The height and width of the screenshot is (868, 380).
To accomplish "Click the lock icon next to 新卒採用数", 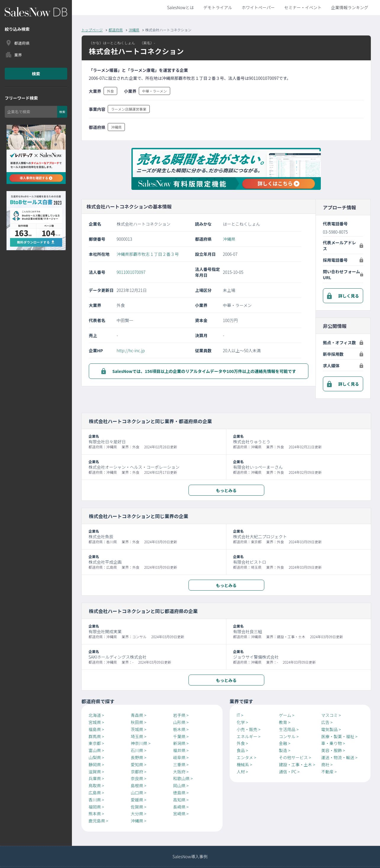I will click(361, 354).
